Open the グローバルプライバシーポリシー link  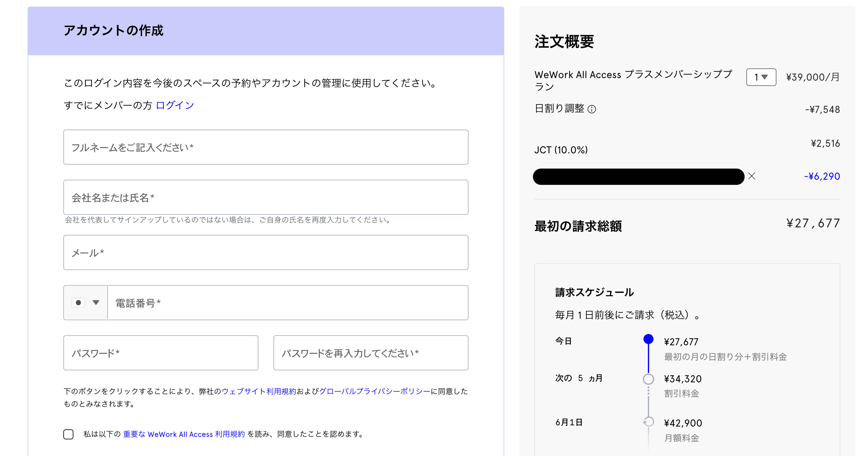375,391
